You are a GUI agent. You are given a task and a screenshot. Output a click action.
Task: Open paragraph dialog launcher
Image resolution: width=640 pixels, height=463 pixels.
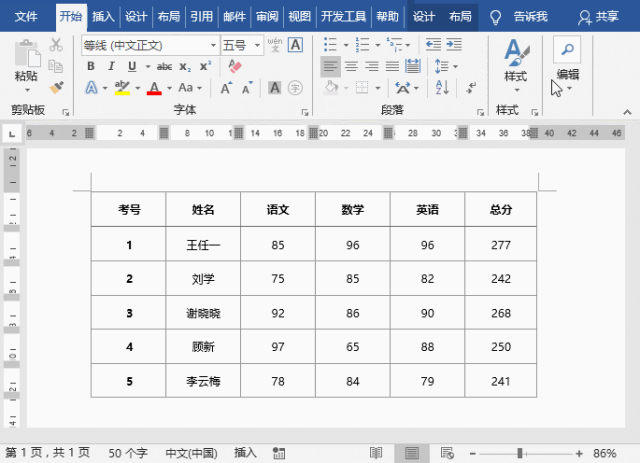(480, 112)
